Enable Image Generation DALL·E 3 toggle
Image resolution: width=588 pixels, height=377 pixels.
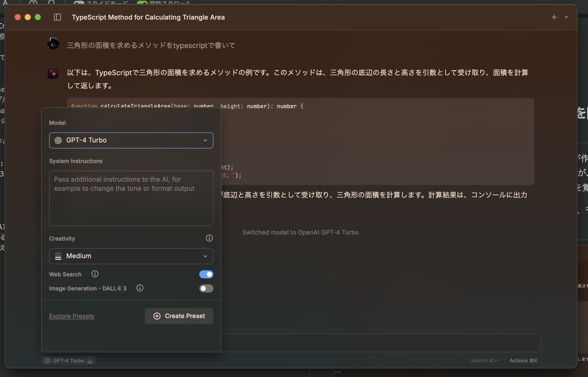click(206, 288)
